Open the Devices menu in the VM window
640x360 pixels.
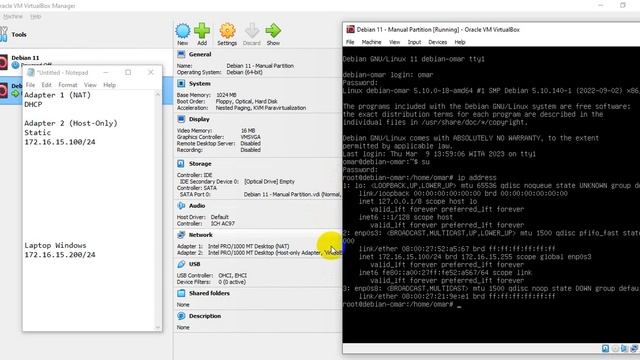click(438, 42)
